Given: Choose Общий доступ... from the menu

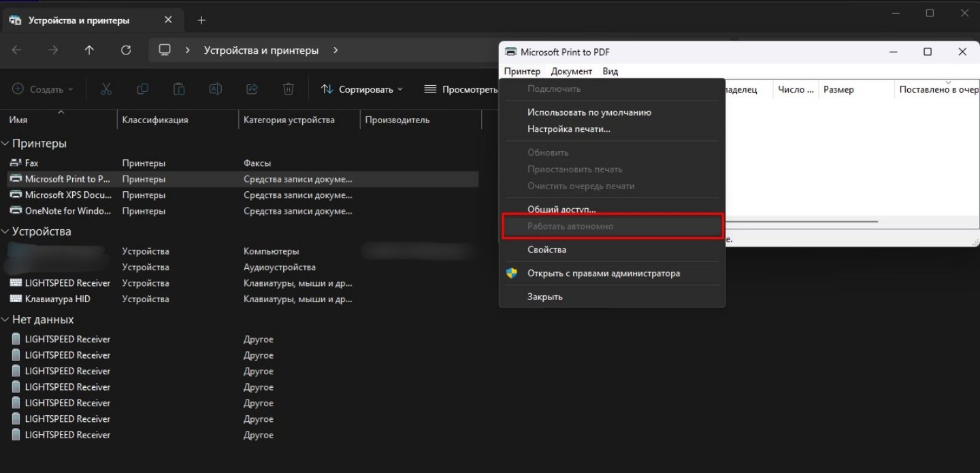Looking at the screenshot, I should [x=612, y=210].
